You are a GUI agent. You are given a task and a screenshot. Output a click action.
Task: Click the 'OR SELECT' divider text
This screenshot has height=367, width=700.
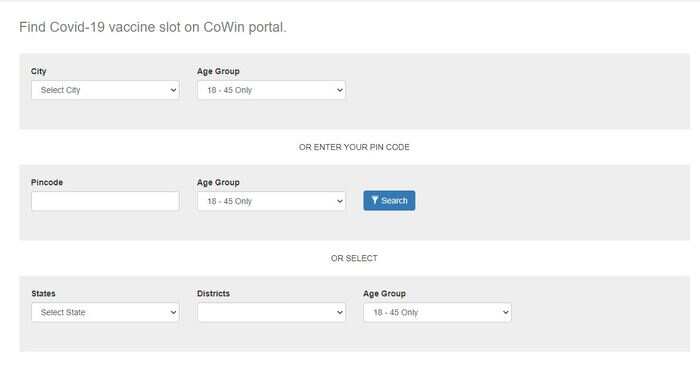(x=354, y=259)
